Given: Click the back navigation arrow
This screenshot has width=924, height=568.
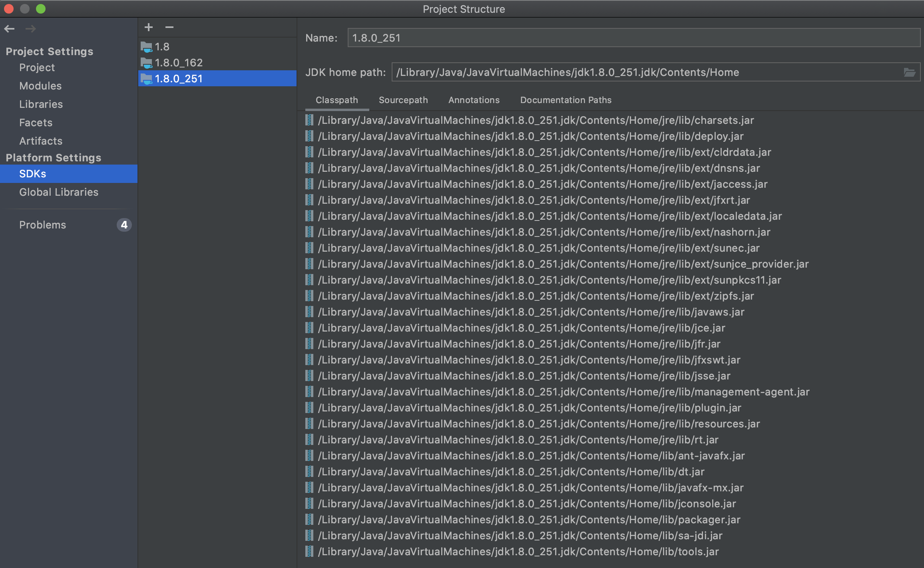Looking at the screenshot, I should tap(10, 28).
